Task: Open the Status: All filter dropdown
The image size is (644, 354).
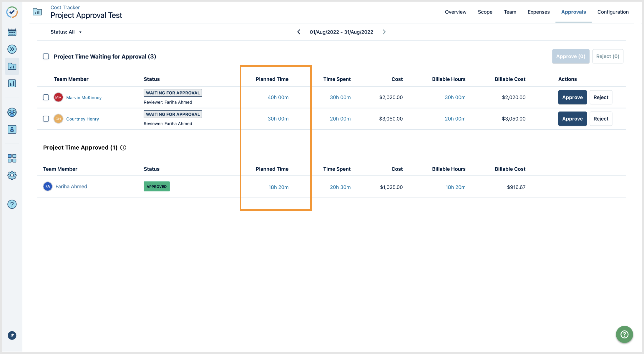Action: (x=66, y=32)
